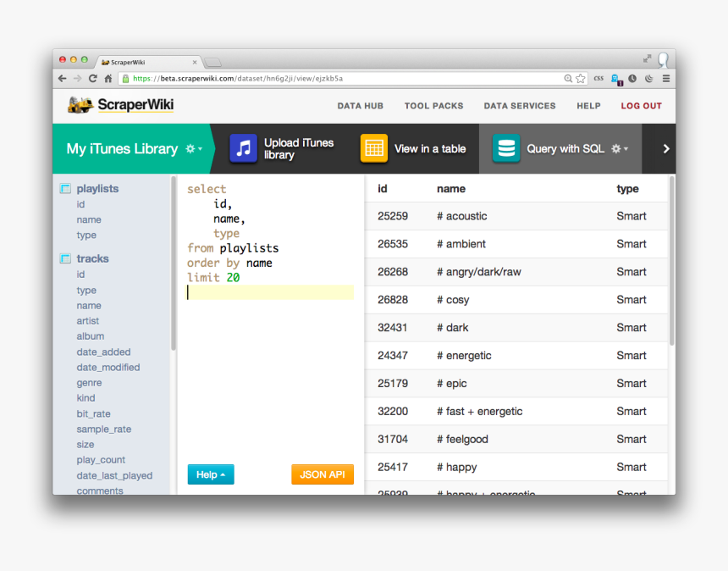
Task: Click the teal database SQL icon
Action: pyautogui.click(x=506, y=148)
